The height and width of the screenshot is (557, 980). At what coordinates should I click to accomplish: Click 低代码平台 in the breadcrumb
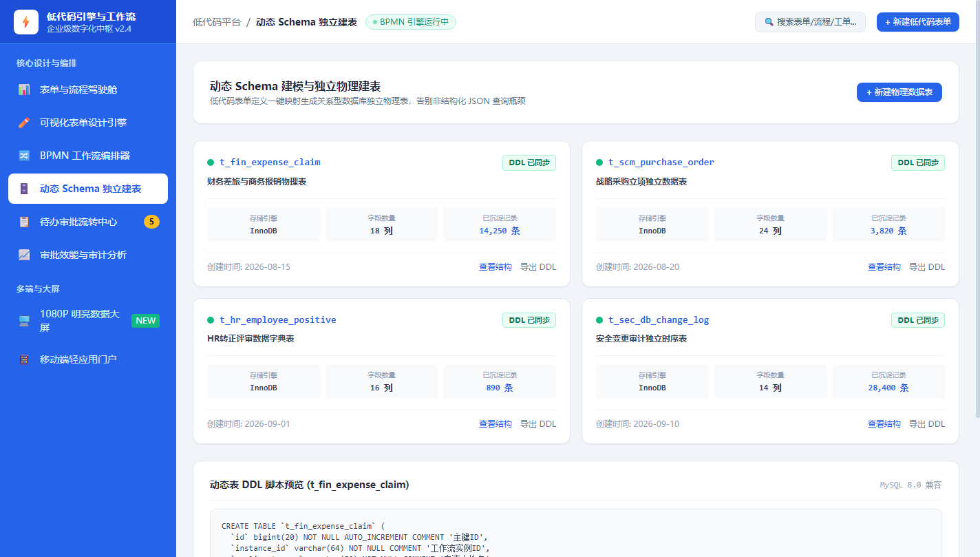[x=217, y=22]
